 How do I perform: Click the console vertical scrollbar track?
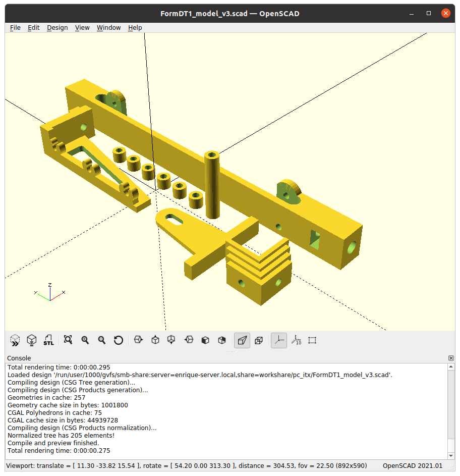coord(451,411)
